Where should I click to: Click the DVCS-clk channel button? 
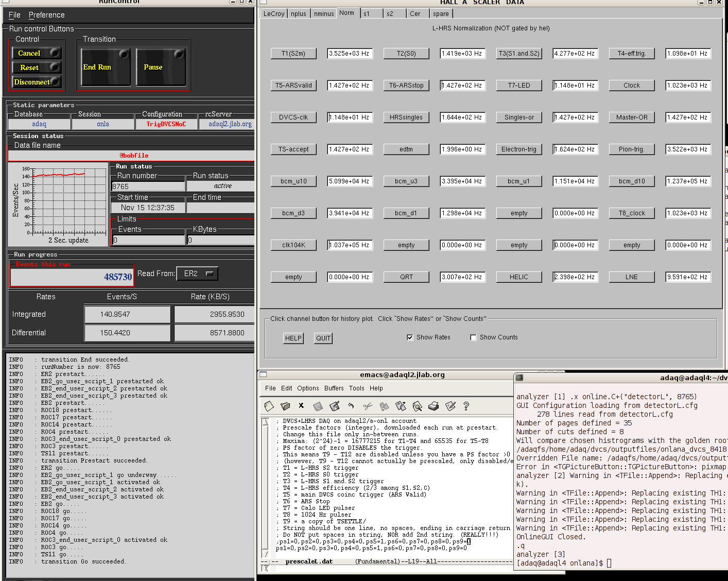coord(293,117)
